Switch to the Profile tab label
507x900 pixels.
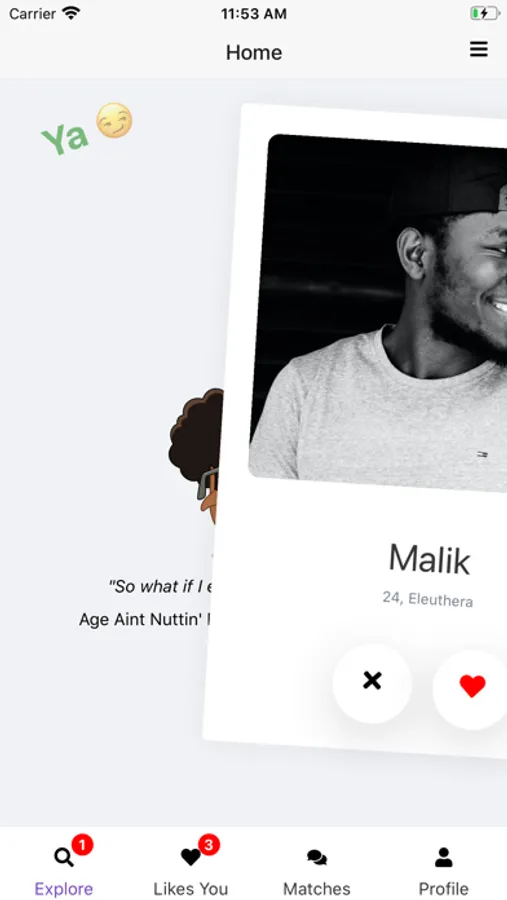pos(443,889)
